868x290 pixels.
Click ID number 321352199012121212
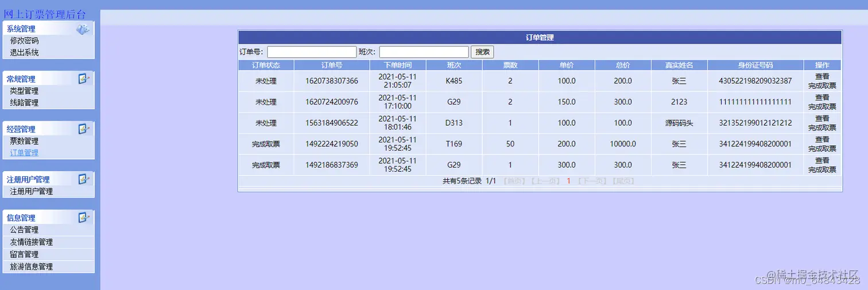pos(755,123)
